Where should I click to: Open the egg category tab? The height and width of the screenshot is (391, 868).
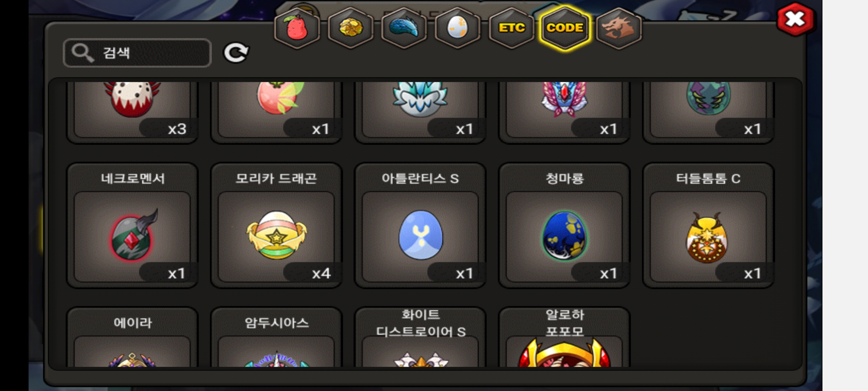(458, 28)
